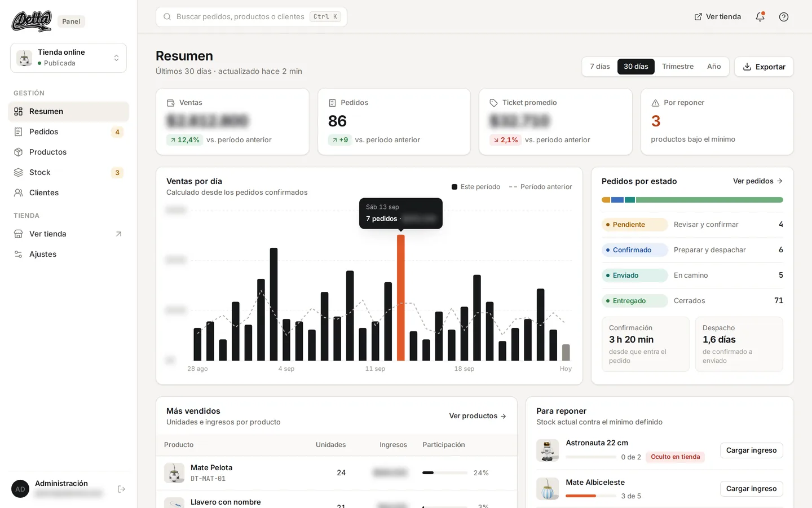812x508 pixels.
Task: Click the Confirmado status badge
Action: click(x=635, y=250)
